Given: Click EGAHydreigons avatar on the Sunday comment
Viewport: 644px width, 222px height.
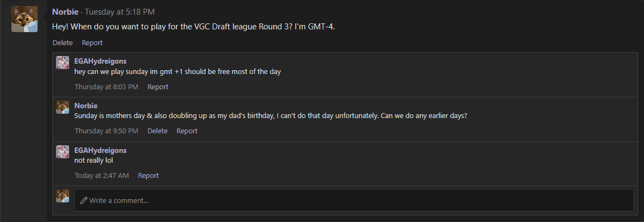Looking at the screenshot, I should click(x=63, y=63).
